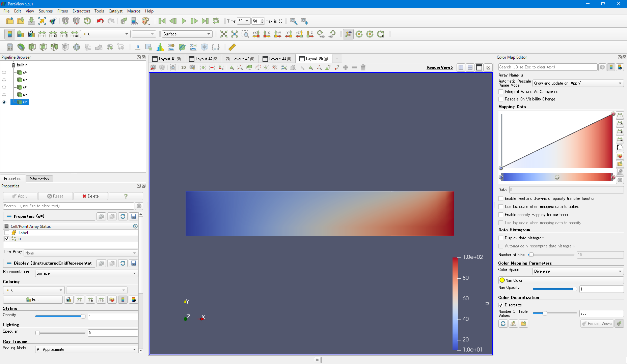The image size is (627, 364).
Task: Open the Catalyst menu
Action: [115, 11]
